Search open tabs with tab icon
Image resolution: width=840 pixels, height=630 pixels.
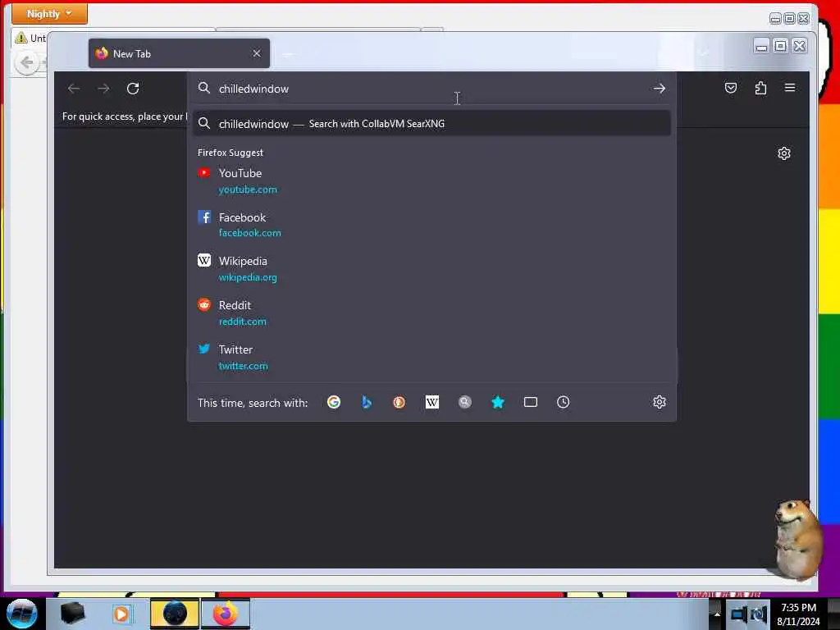pyautogui.click(x=531, y=402)
